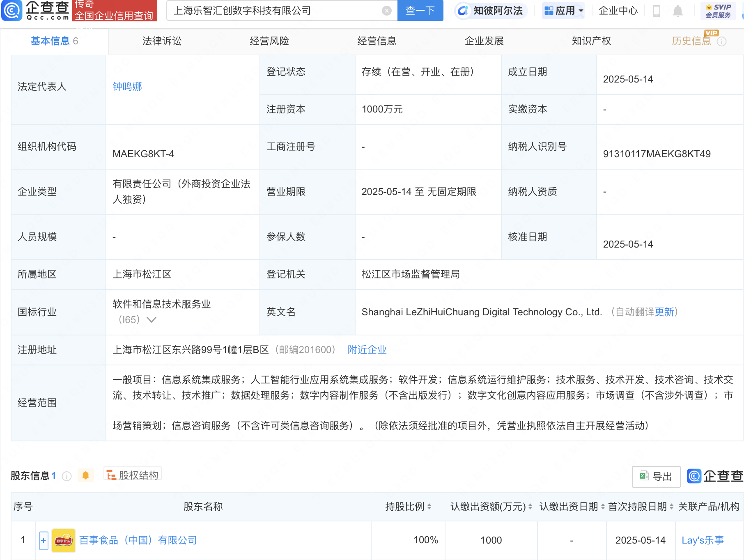Open legal representative 钟鸣娜 link
744x560 pixels.
point(127,87)
